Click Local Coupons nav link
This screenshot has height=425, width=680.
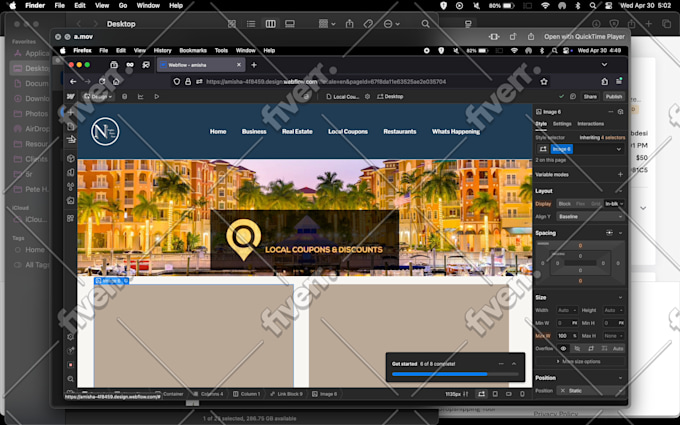[x=348, y=131]
